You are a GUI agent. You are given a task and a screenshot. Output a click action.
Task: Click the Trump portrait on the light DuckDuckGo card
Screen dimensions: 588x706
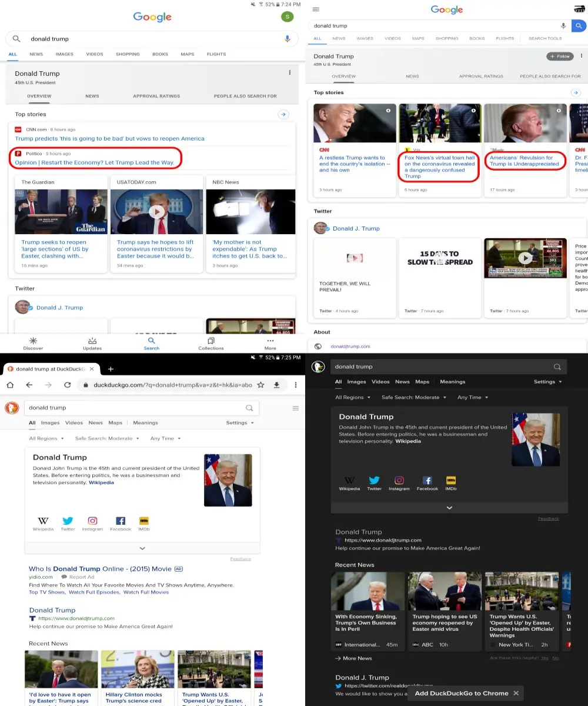pos(228,480)
